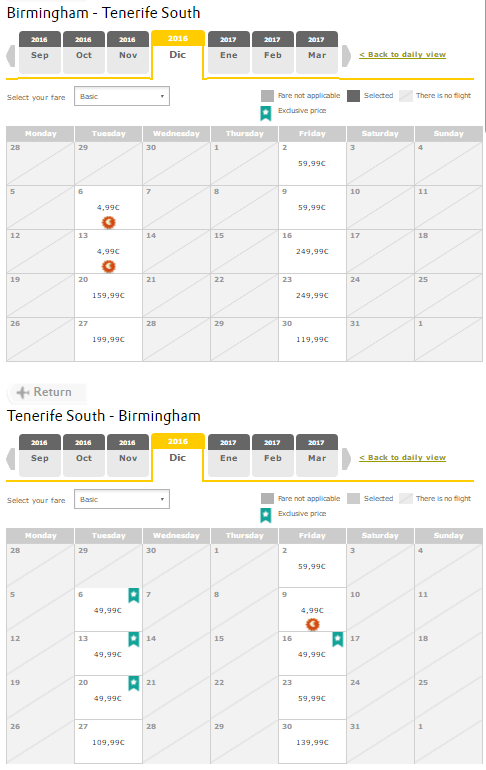Click the orange sun icon on return December 9
Image resolution: width=486 pixels, height=770 pixels.
click(313, 624)
